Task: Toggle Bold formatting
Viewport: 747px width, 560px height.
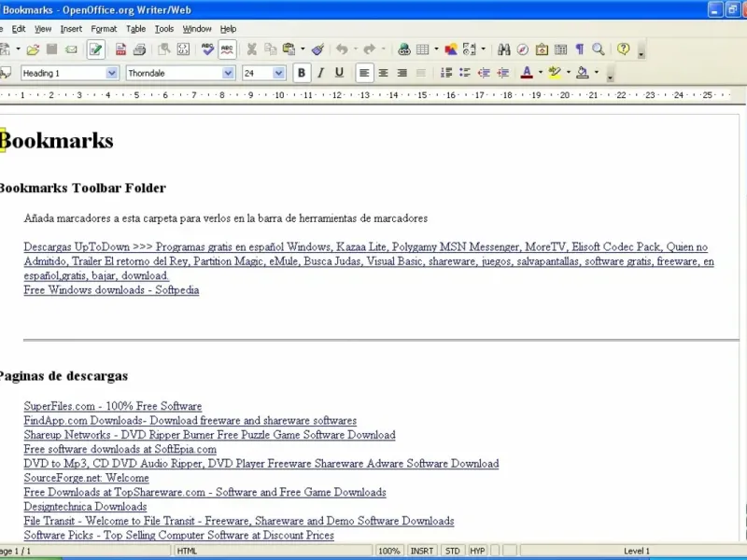Action: [x=302, y=74]
